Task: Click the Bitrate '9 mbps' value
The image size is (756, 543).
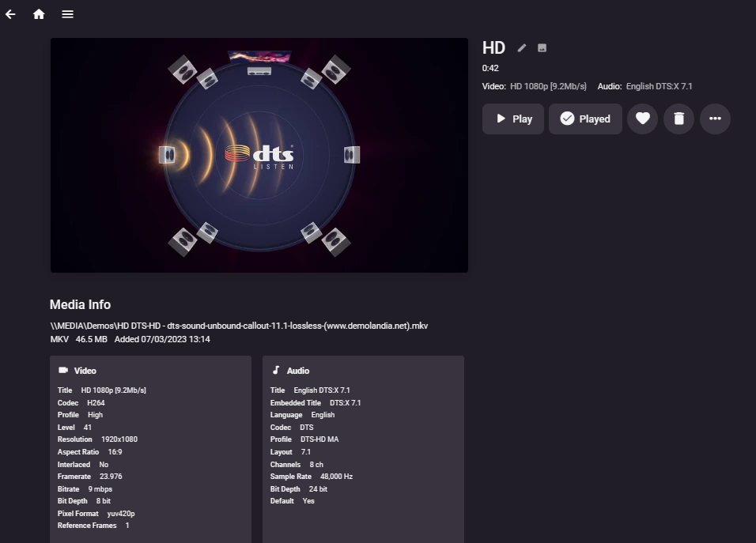Action: coord(100,489)
